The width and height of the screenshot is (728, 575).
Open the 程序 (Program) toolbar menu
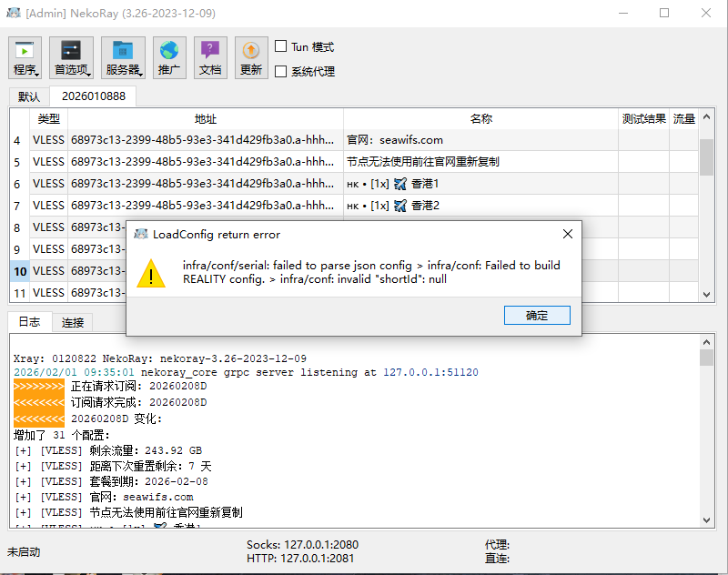(x=25, y=58)
